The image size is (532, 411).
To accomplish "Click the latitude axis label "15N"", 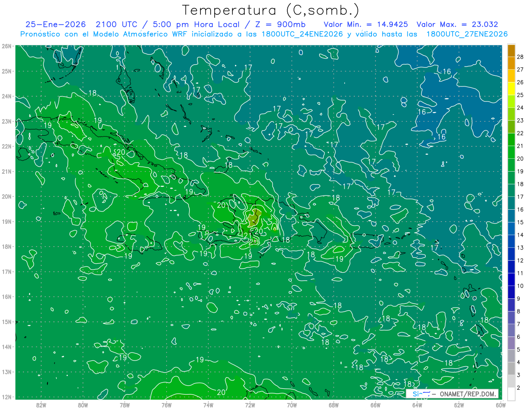I will coord(6,322).
